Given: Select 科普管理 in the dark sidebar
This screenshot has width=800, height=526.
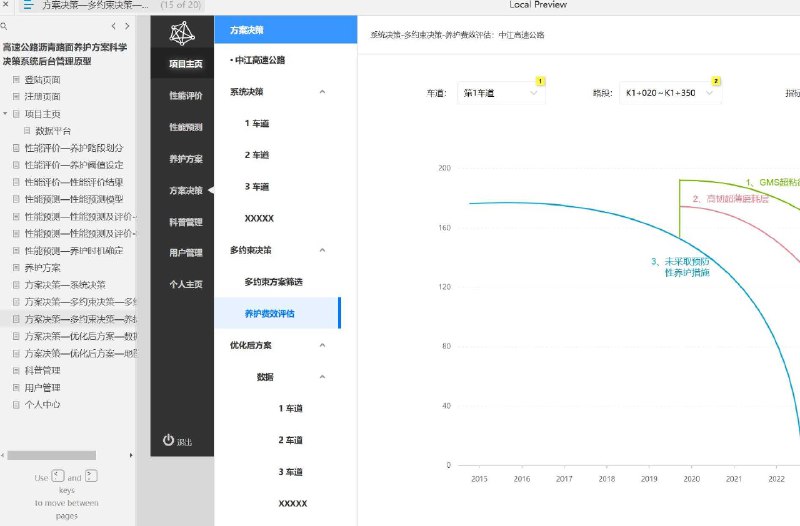Looking at the screenshot, I should click(x=186, y=222).
